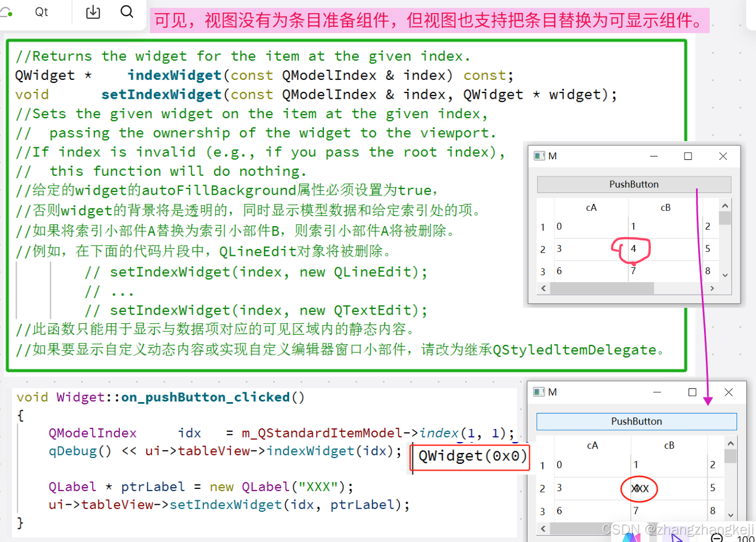Open search with the magnifier icon

pyautogui.click(x=127, y=11)
